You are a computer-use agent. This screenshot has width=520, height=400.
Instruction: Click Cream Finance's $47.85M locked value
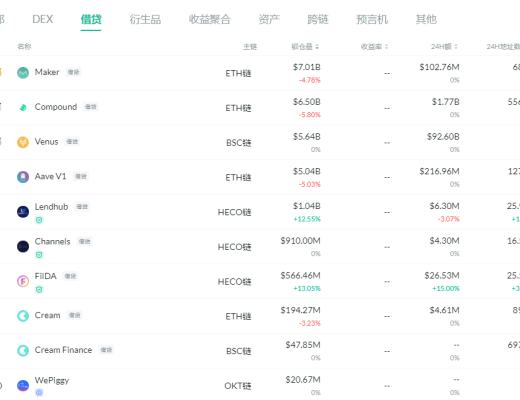pyautogui.click(x=303, y=345)
